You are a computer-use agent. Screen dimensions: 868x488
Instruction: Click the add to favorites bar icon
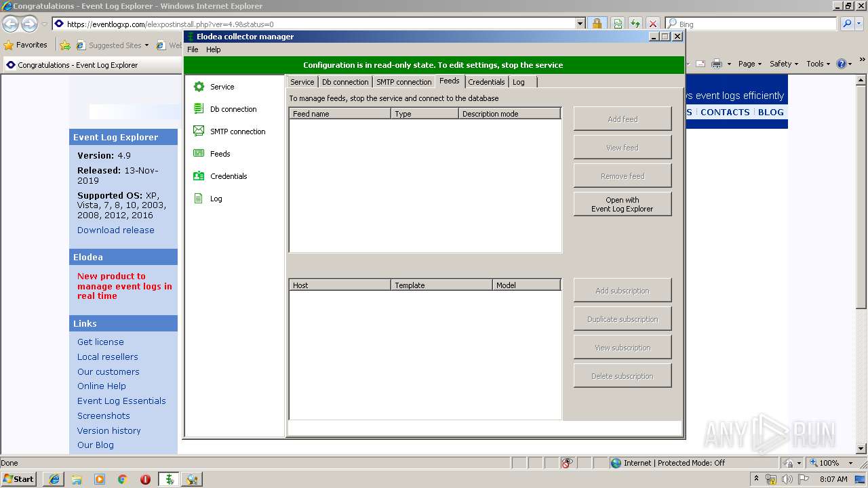click(x=65, y=45)
